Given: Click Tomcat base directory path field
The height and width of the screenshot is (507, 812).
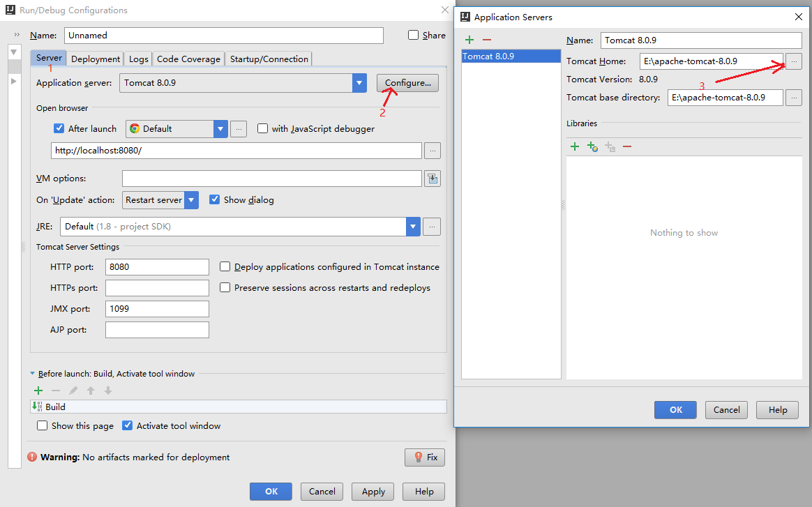Looking at the screenshot, I should pyautogui.click(x=725, y=98).
